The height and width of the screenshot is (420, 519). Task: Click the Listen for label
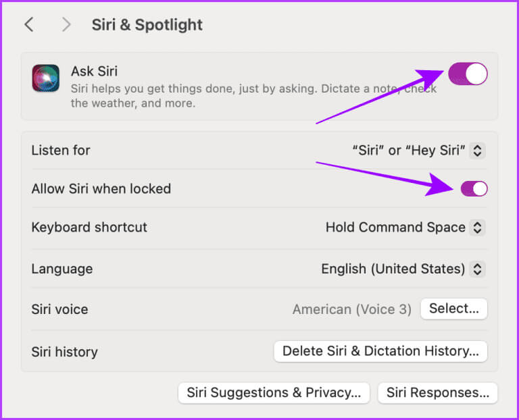point(61,151)
